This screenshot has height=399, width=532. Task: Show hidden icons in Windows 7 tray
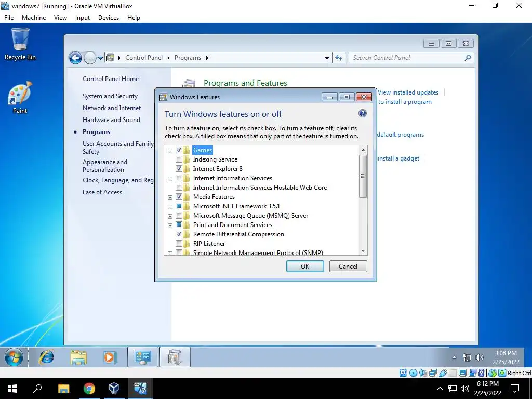pos(454,357)
